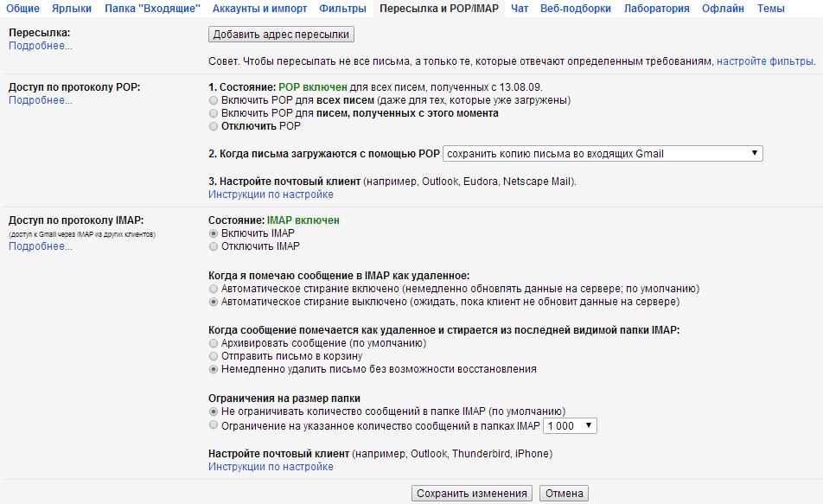Select 'Отправить письмо в корзину' option
Image resolution: width=823 pixels, height=504 pixels.
tap(213, 356)
